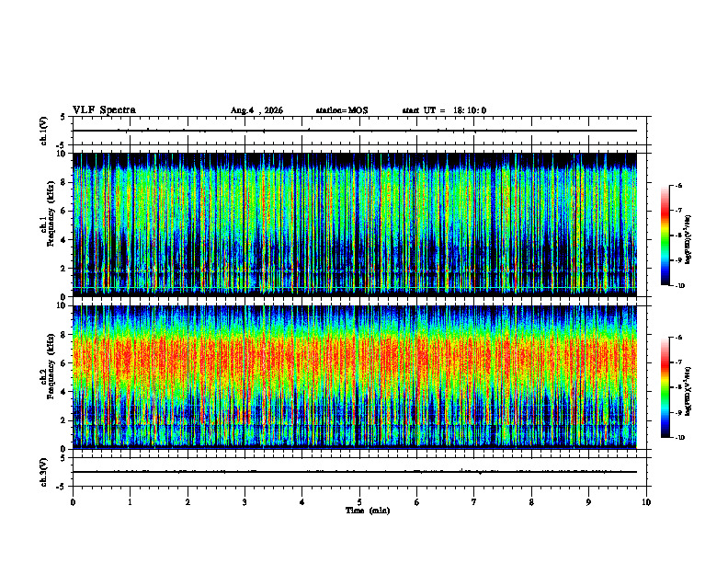The height and width of the screenshot is (563, 728).
Task: Click the ch.1 color scale bar
Action: [x=665, y=236]
